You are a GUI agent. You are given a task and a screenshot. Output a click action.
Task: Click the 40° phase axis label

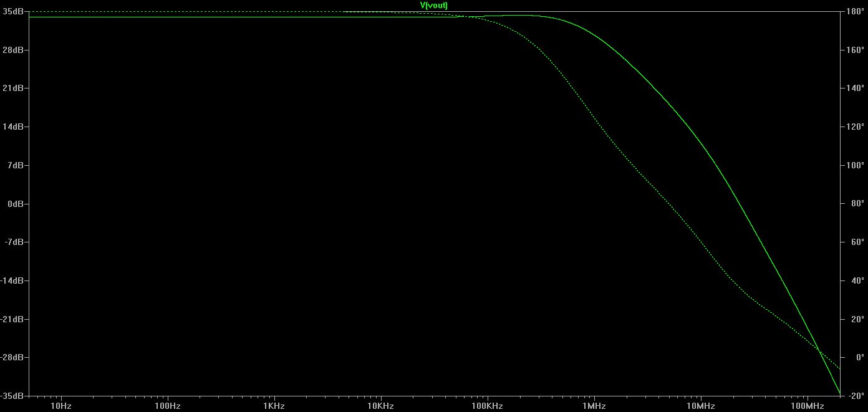tap(857, 280)
